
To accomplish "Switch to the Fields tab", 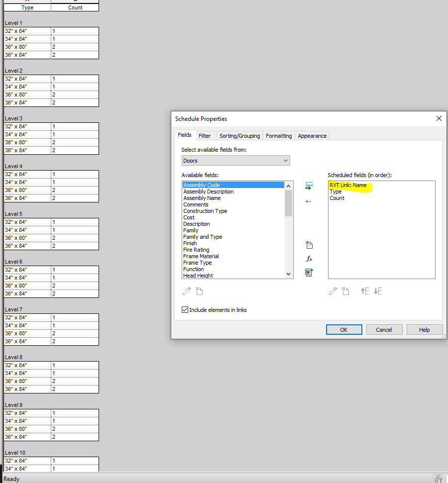I will 185,135.
